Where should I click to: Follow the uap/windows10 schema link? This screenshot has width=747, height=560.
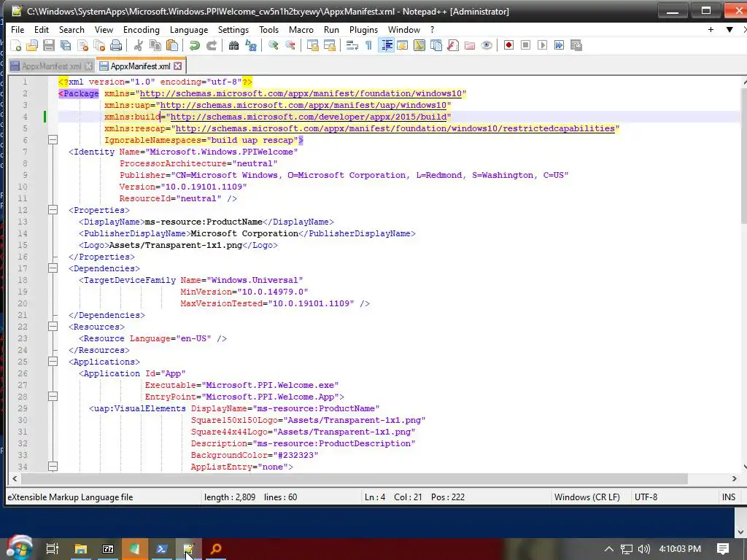point(303,105)
